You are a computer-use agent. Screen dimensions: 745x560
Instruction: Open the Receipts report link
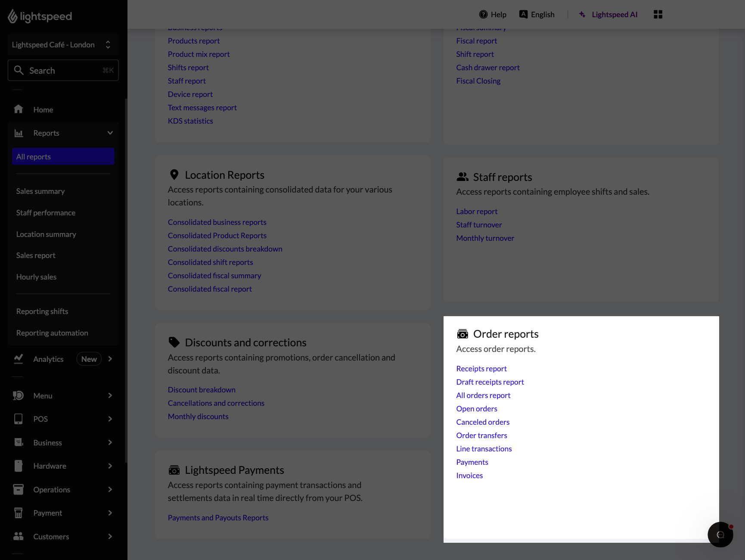click(x=481, y=368)
